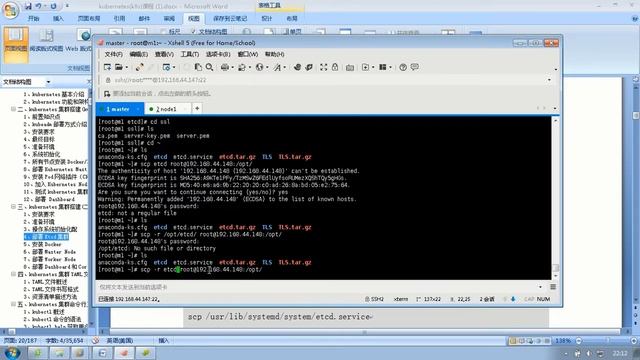Click the Word Office button orb
Viewport: 640px width, 360px height.
(x=10, y=10)
